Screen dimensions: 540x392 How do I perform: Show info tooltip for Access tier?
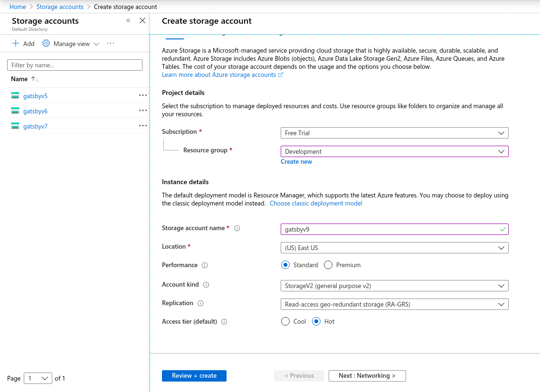point(224,322)
